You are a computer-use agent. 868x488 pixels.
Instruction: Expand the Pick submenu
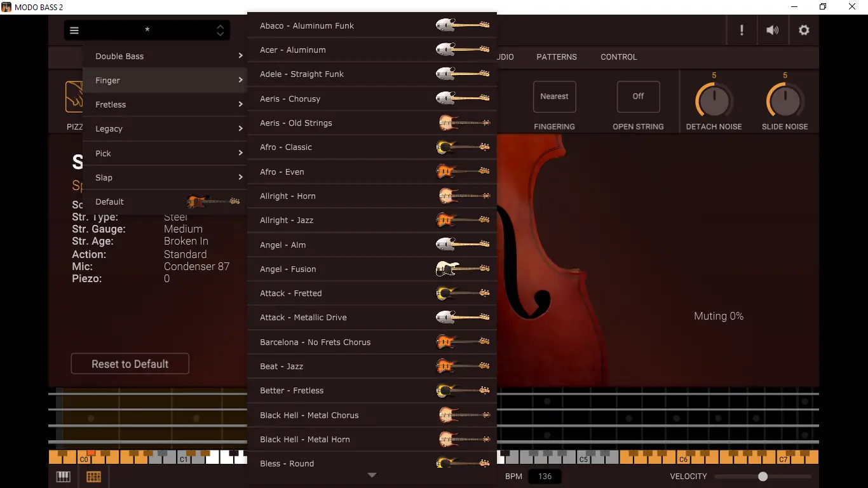[x=165, y=153]
